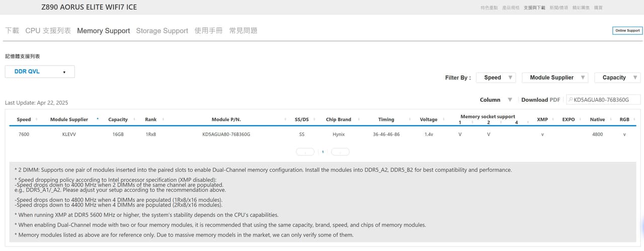Click the Memory socket support header
This screenshot has width=644, height=251.
(488, 116)
